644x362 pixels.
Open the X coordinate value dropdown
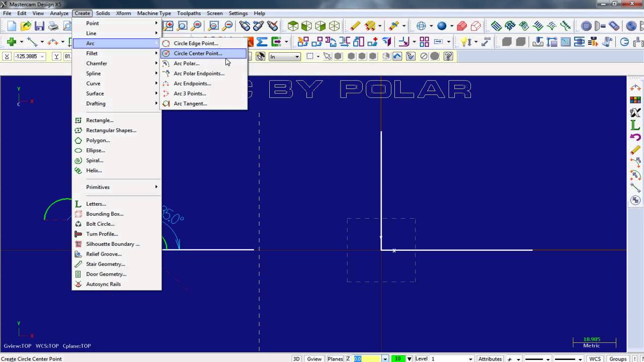pyautogui.click(x=42, y=56)
